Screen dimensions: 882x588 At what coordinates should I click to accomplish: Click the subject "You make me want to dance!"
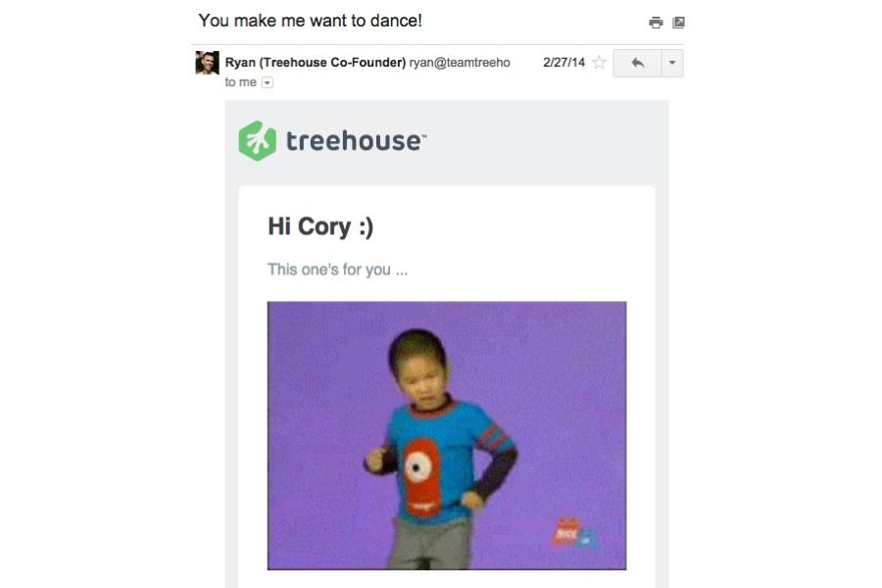pos(310,21)
